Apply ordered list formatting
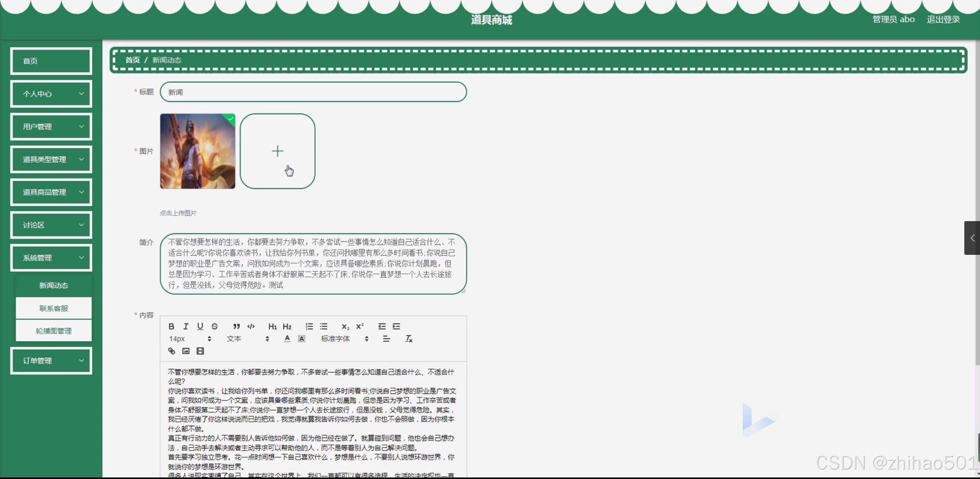Image resolution: width=980 pixels, height=479 pixels. point(309,326)
